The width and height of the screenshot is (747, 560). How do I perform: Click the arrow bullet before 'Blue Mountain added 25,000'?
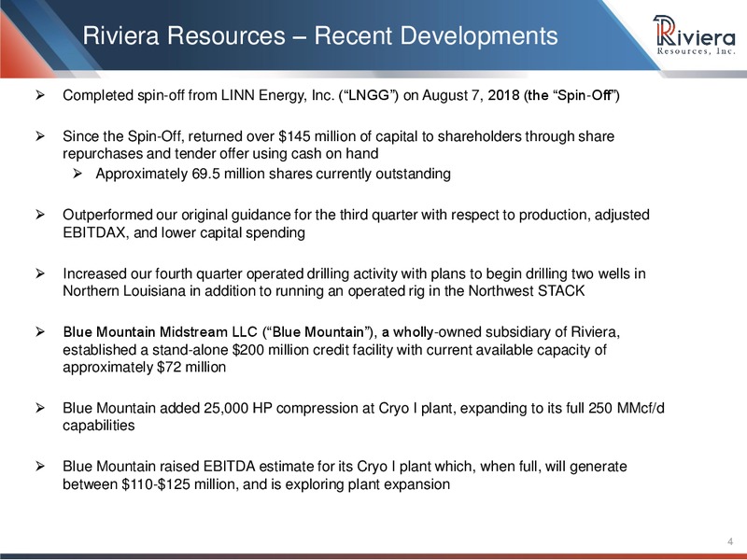(40, 408)
